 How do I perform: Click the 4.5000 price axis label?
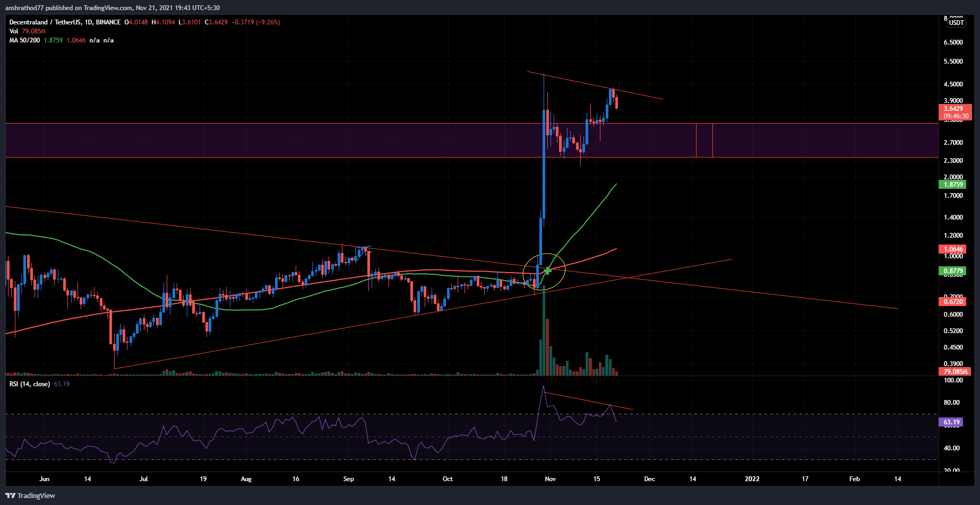pos(953,84)
